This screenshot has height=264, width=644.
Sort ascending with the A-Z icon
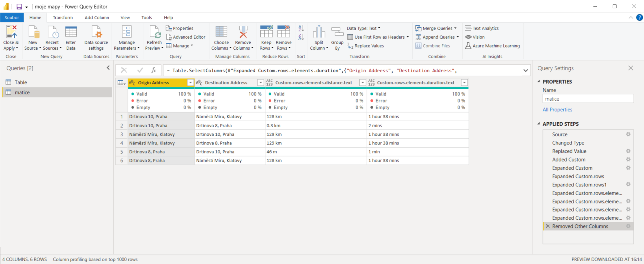[x=301, y=29]
